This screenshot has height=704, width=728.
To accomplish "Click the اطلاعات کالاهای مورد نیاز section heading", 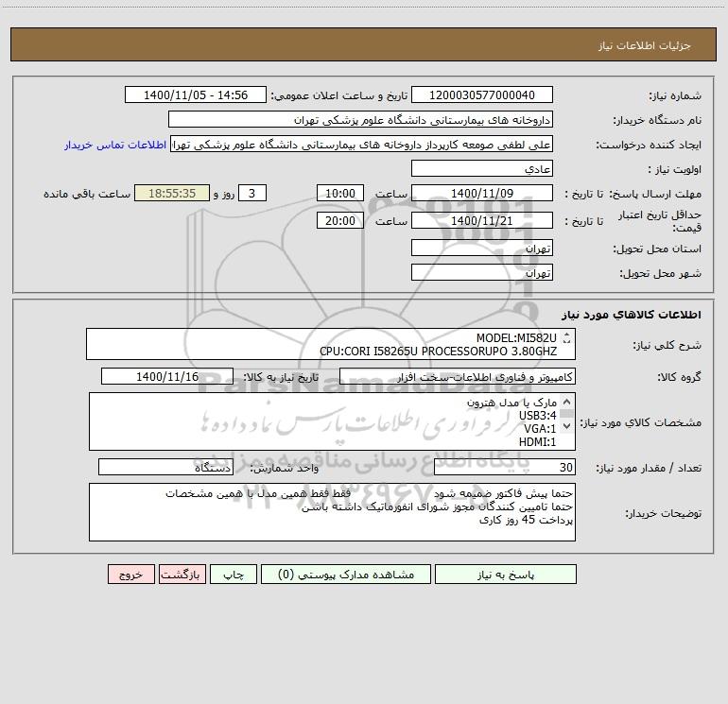I will tap(632, 315).
